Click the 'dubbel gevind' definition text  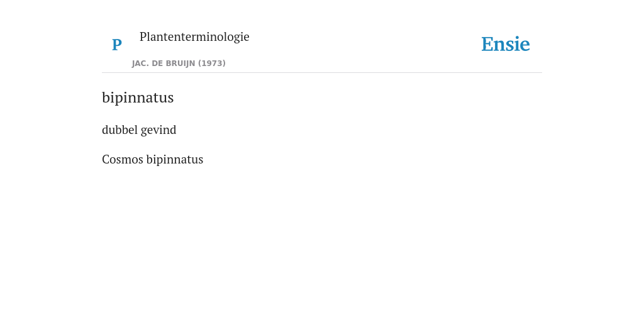click(139, 130)
